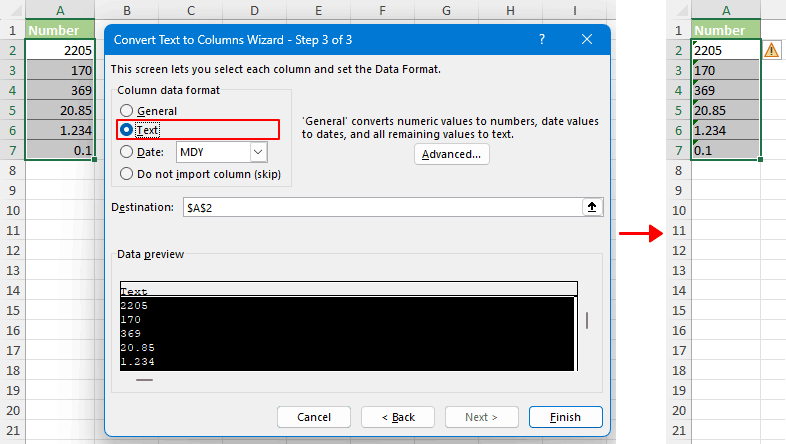Select column A header in right worksheet

725,10
